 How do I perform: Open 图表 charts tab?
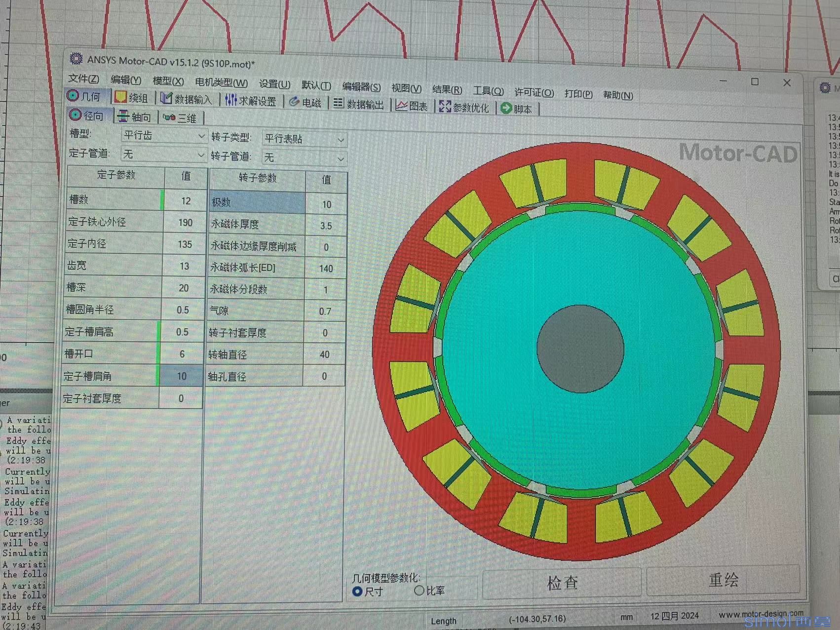[412, 106]
